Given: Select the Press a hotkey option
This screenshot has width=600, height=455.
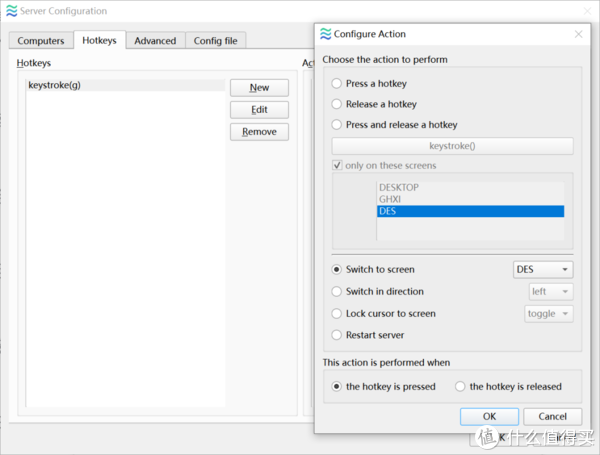Looking at the screenshot, I should tap(336, 83).
